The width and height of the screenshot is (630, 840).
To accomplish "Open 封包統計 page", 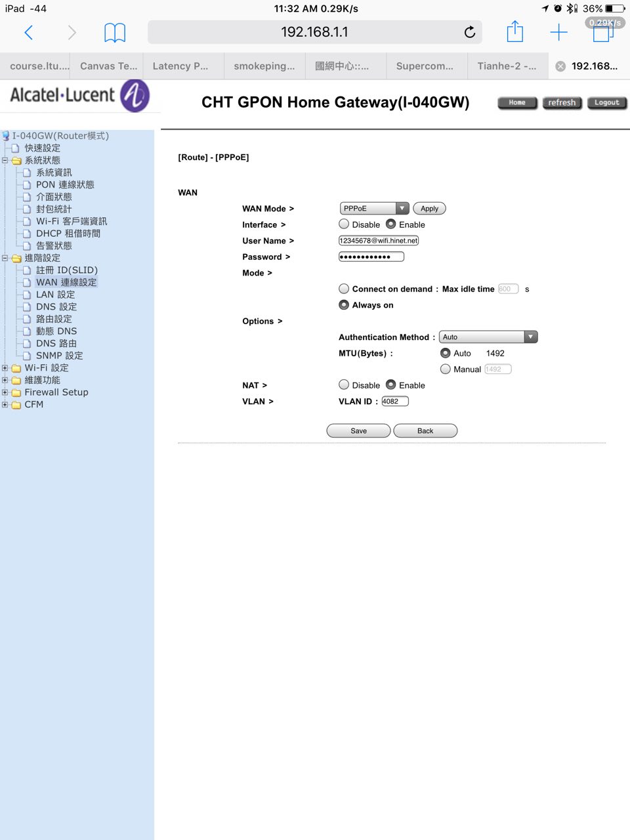I will click(x=54, y=209).
